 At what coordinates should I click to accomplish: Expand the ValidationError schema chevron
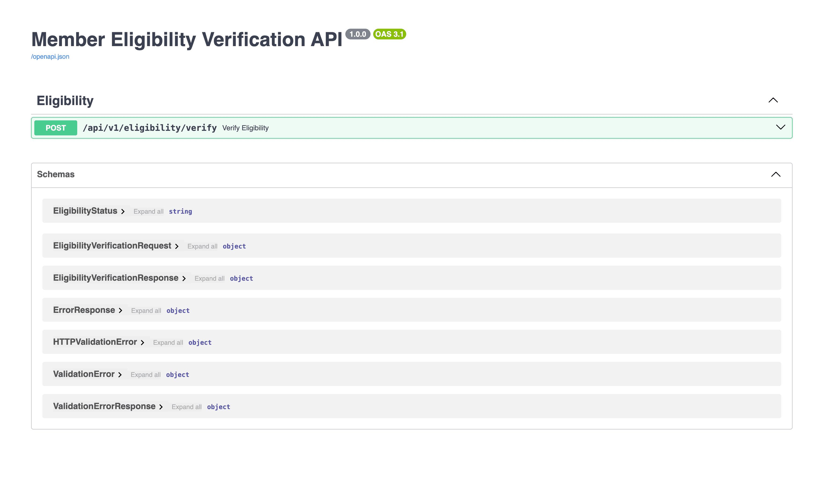[x=120, y=375]
